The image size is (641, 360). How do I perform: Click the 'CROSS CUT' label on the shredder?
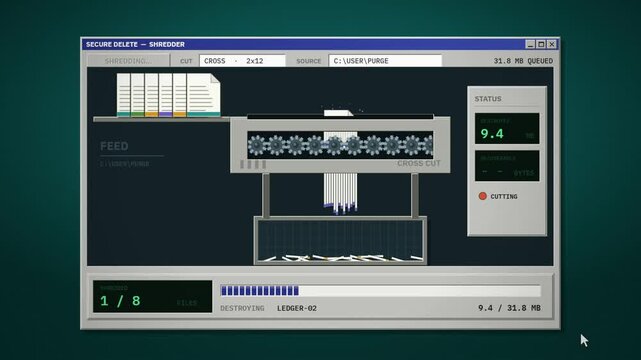pos(419,163)
